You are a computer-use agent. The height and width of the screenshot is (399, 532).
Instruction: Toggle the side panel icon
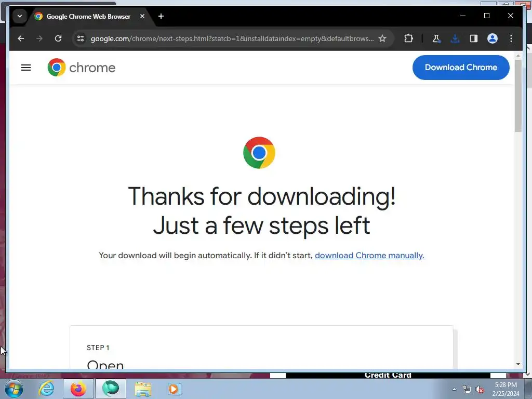[474, 38]
